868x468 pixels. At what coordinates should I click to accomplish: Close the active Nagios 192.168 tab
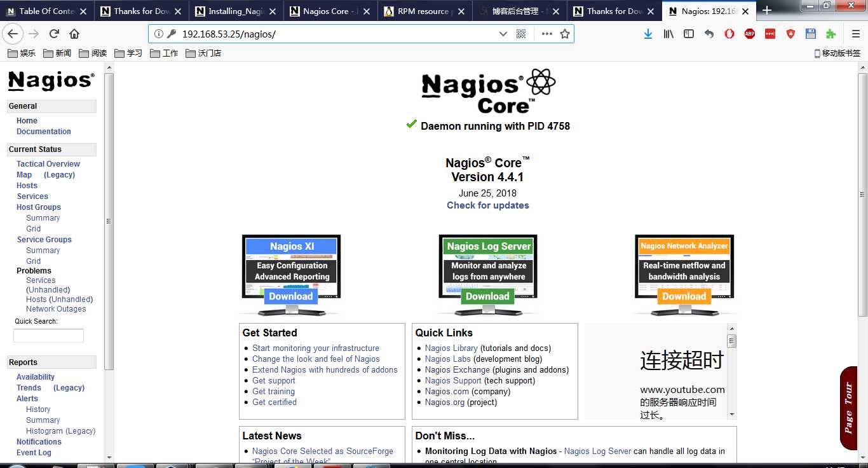click(745, 11)
